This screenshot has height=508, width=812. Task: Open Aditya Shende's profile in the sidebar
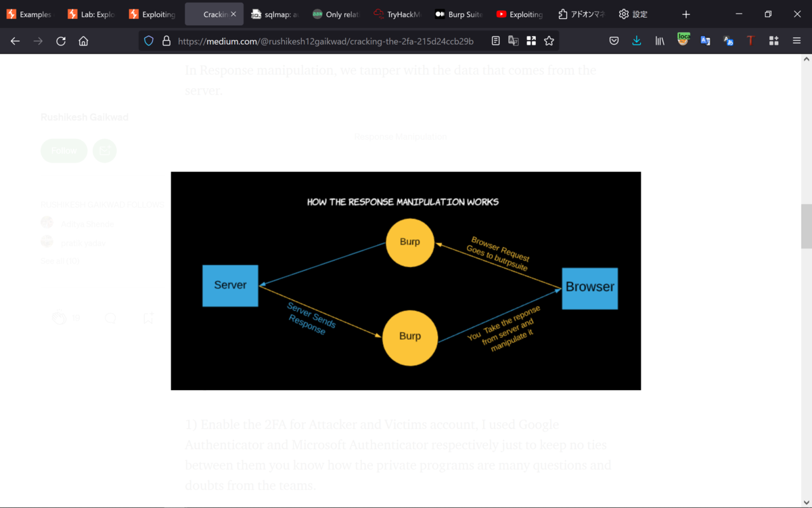click(87, 224)
